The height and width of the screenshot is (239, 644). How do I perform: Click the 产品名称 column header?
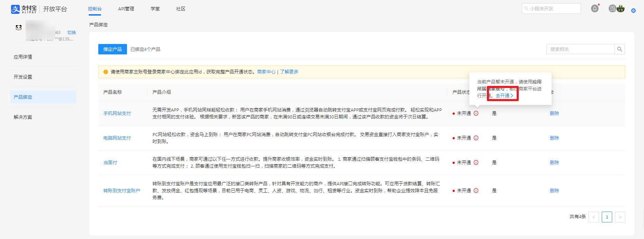(x=112, y=92)
